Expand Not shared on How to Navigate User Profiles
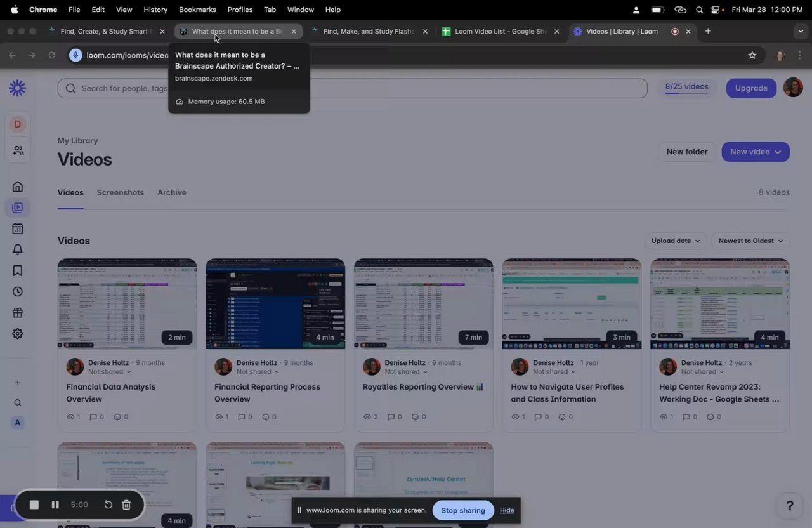The width and height of the screenshot is (812, 528). point(554,372)
